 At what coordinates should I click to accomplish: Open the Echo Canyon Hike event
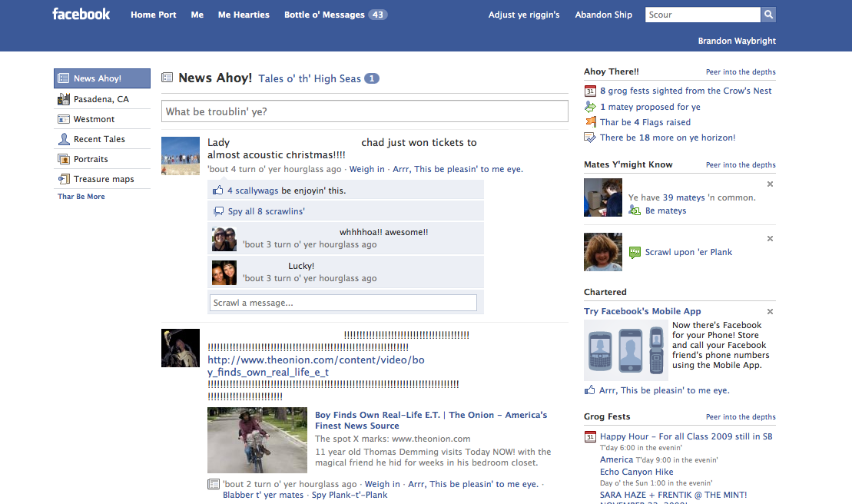[x=636, y=472]
